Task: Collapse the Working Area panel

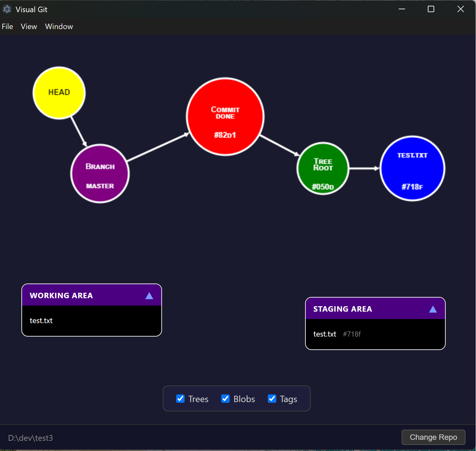Action: coord(149,296)
